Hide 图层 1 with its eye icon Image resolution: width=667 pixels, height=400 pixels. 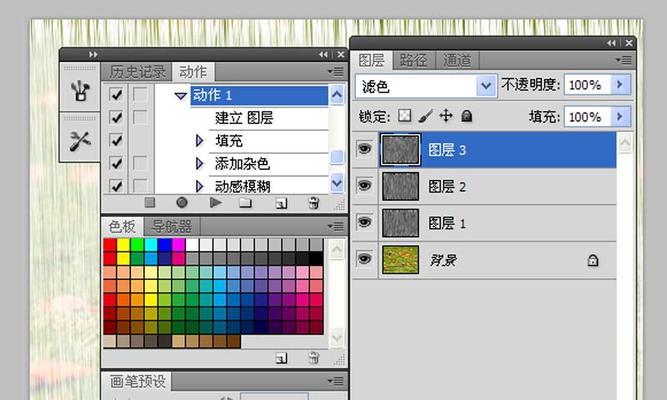click(365, 222)
